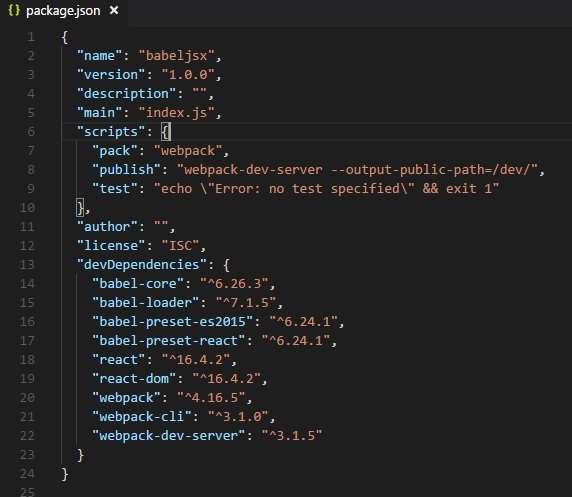Click the "react-dom" dependency key
The image size is (572, 497).
tap(134, 378)
